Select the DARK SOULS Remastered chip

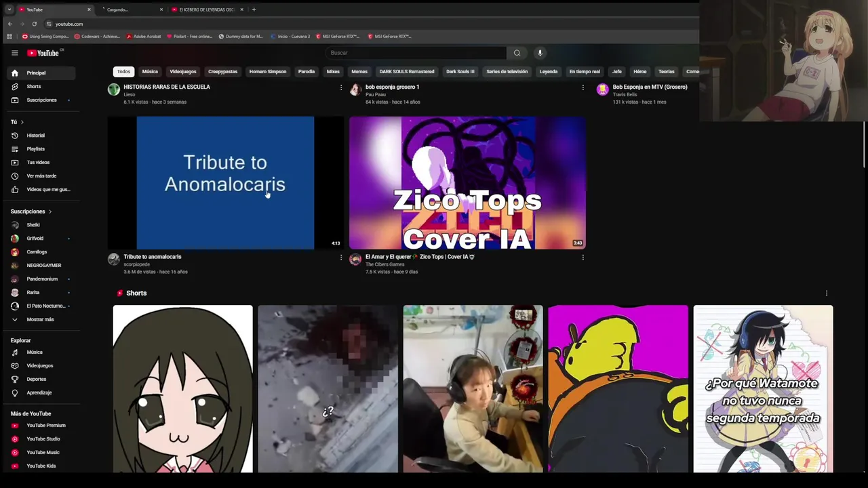[x=407, y=72]
